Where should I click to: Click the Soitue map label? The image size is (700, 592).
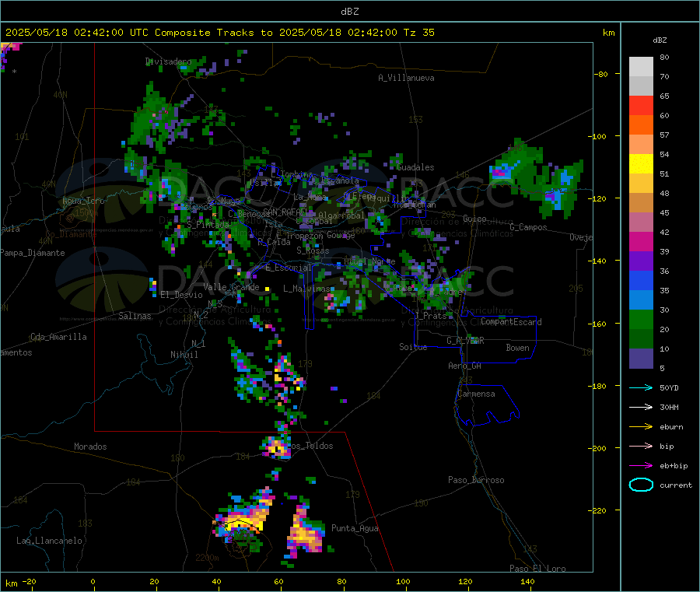coord(413,347)
